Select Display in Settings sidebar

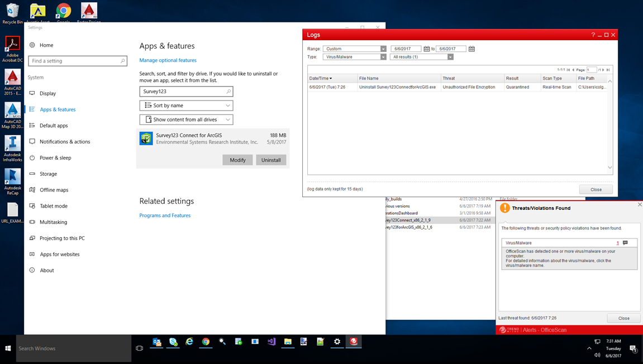click(x=47, y=93)
